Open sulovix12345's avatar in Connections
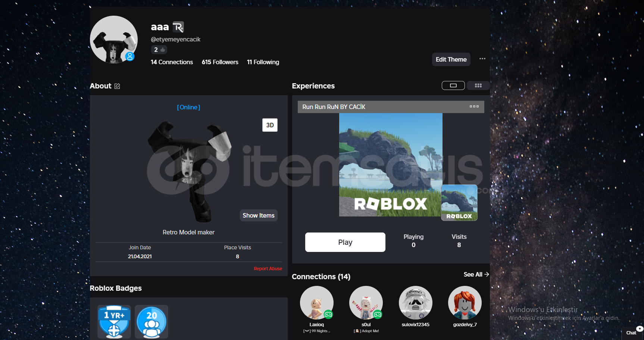Image resolution: width=644 pixels, height=340 pixels. tap(416, 303)
